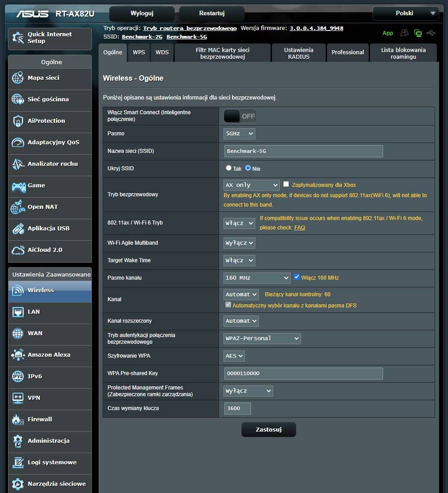Click the Wyloguj button
The image size is (448, 493).
click(x=142, y=13)
